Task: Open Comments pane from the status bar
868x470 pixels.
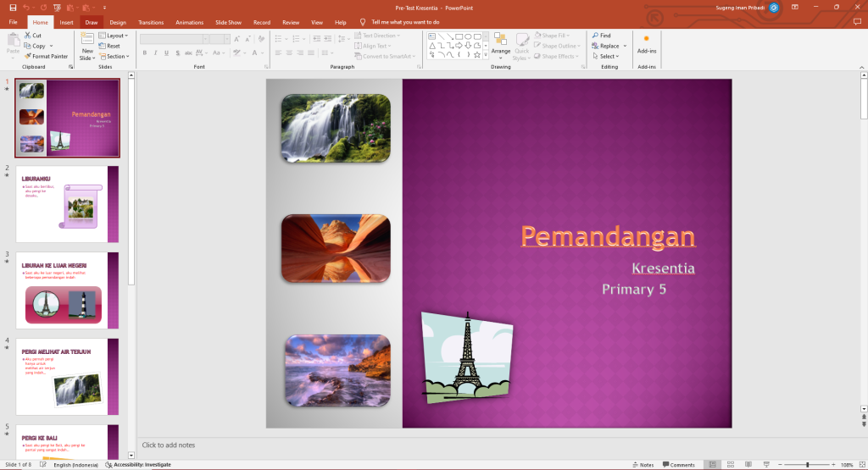Action: point(677,465)
